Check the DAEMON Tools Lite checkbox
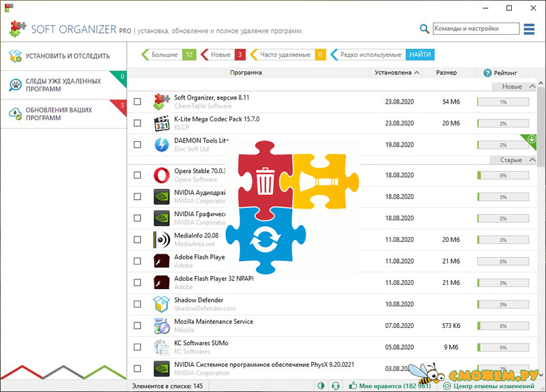The height and width of the screenshot is (392, 546). [x=138, y=145]
